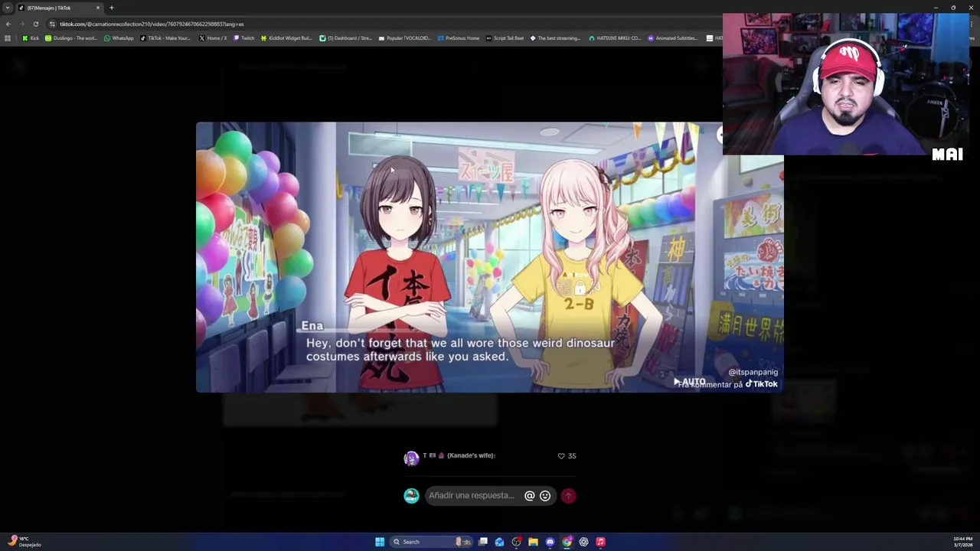Go back to the previous page
Viewport: 980px width, 551px height.
[x=8, y=24]
